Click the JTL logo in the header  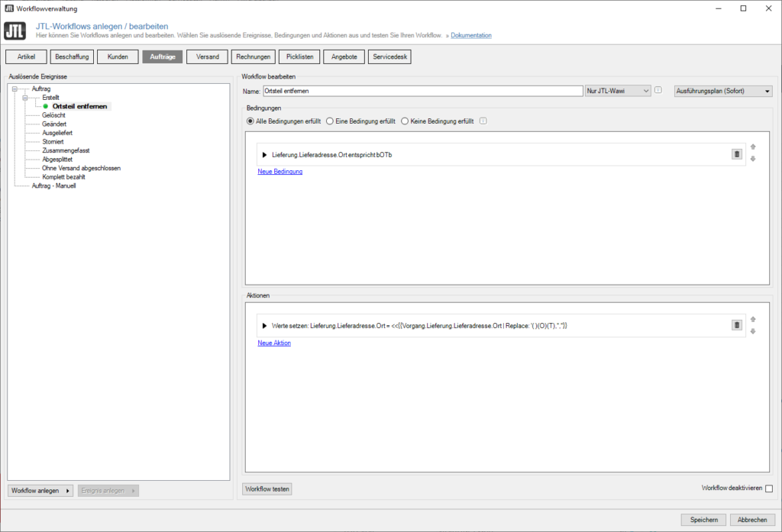click(15, 31)
